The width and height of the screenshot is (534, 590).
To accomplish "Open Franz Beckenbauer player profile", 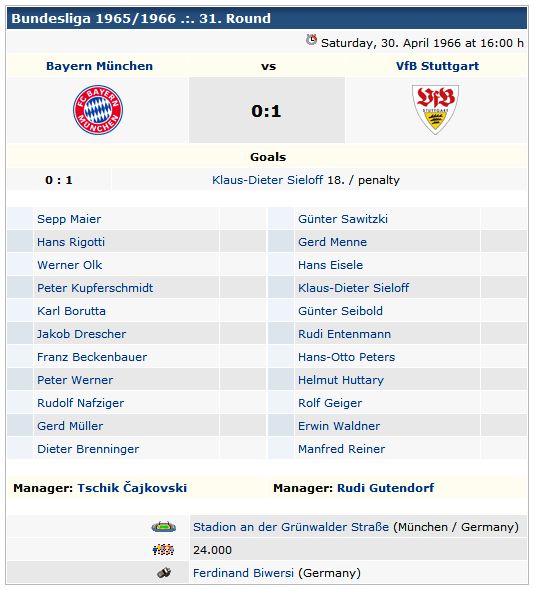I will point(92,357).
